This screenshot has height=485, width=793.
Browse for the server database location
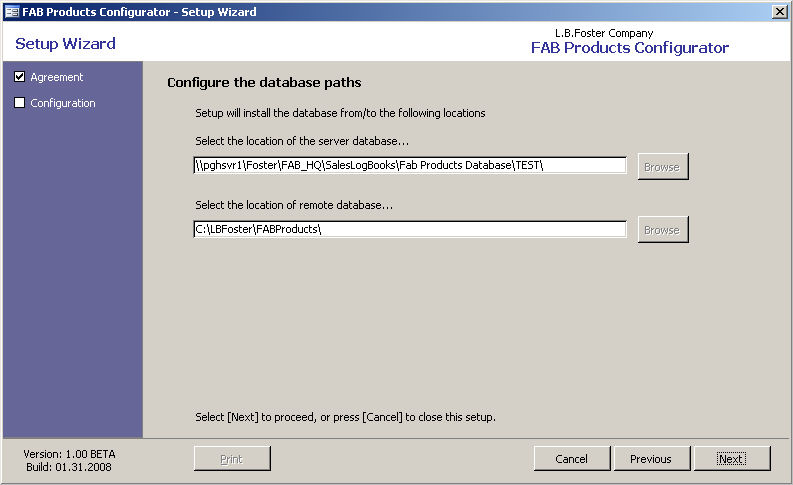pyautogui.click(x=661, y=167)
